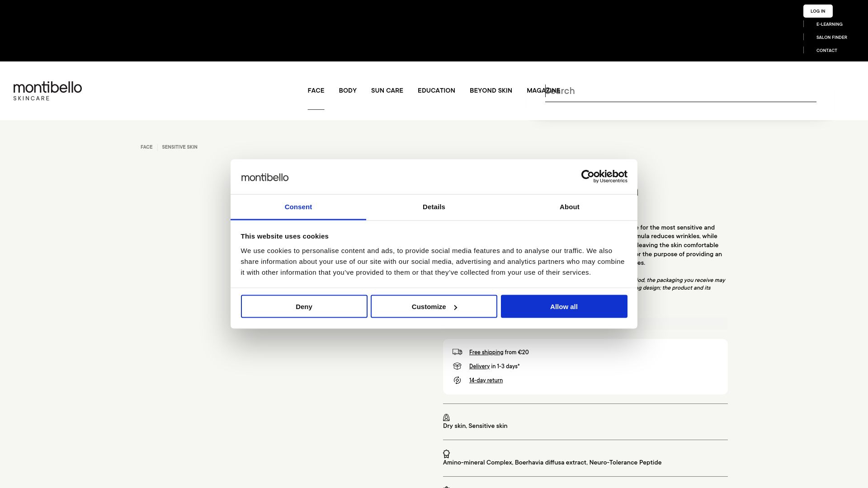Screen dimensions: 868x488
Task: Open the Face menu
Action: click(316, 90)
